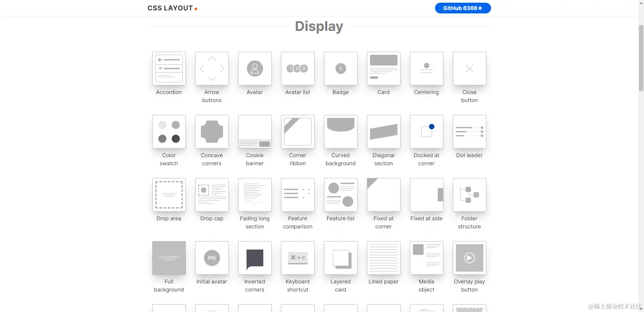Screen dimensions: 644x312
Task: Open the Drop area pattern icon
Action: point(169,195)
